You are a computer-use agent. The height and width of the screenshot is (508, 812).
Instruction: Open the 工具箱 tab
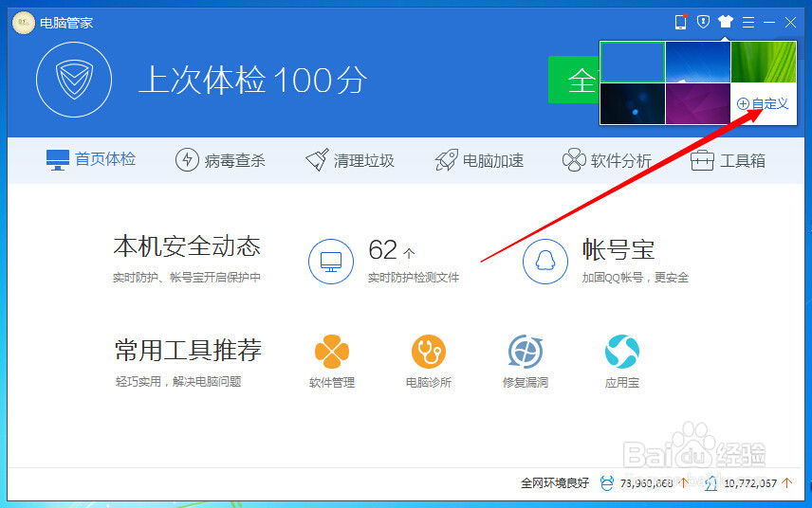728,160
